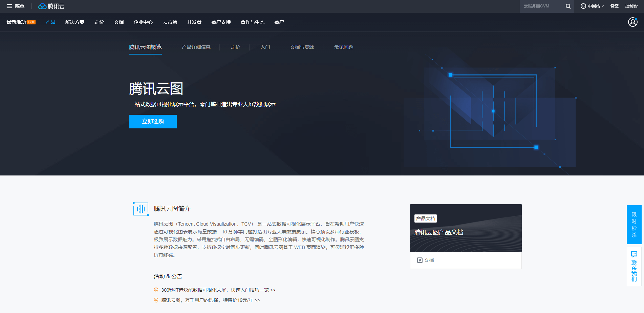This screenshot has height=313, width=644.
Task: Open the 控制台 console link
Action: pyautogui.click(x=631, y=6)
